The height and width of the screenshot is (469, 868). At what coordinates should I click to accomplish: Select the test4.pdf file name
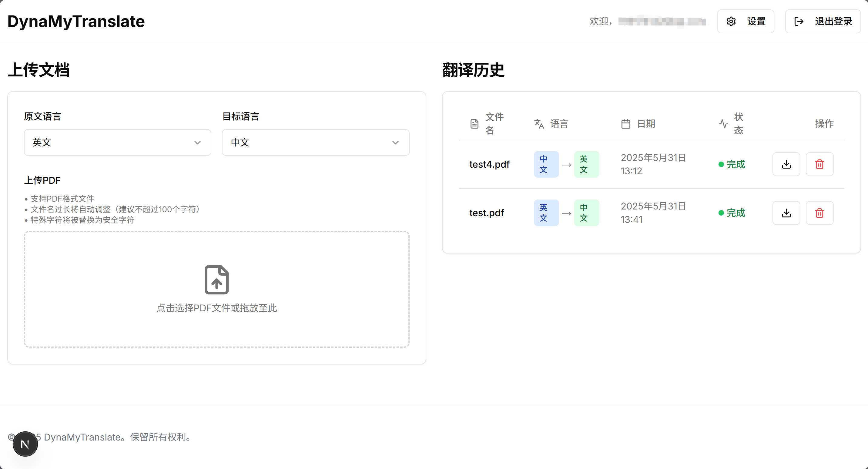point(489,164)
